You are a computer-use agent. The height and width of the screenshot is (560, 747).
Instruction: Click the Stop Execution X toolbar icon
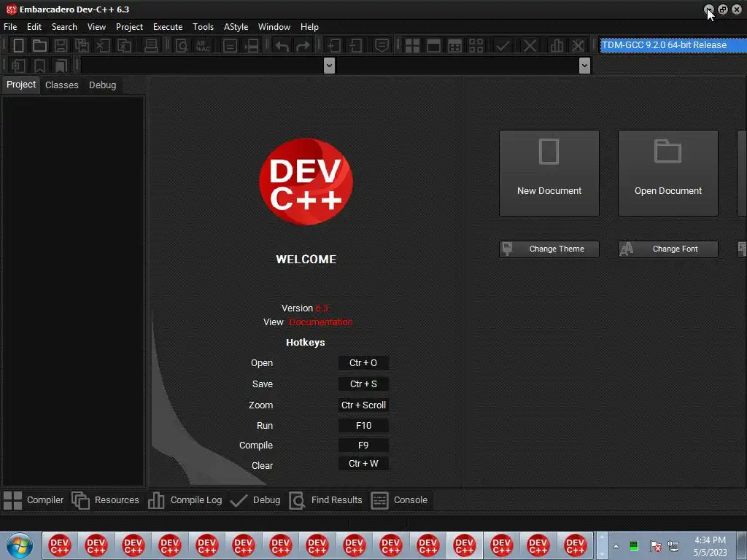pyautogui.click(x=530, y=46)
